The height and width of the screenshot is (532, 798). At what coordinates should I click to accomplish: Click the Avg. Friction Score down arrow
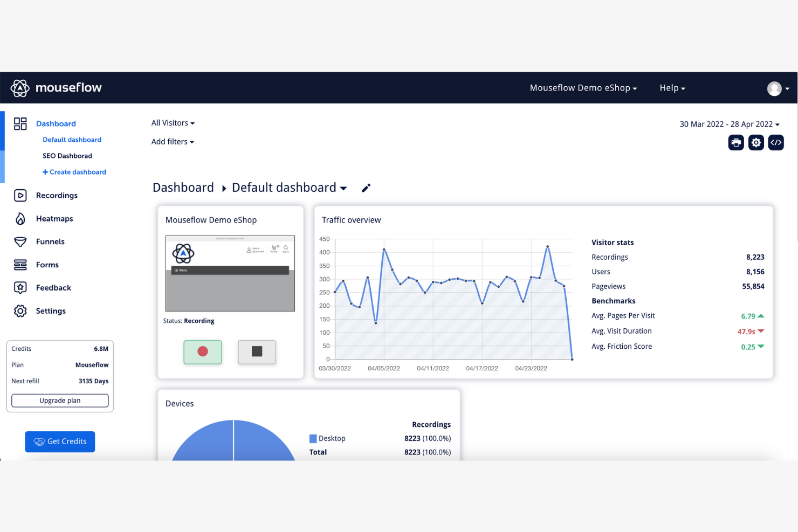[761, 347]
